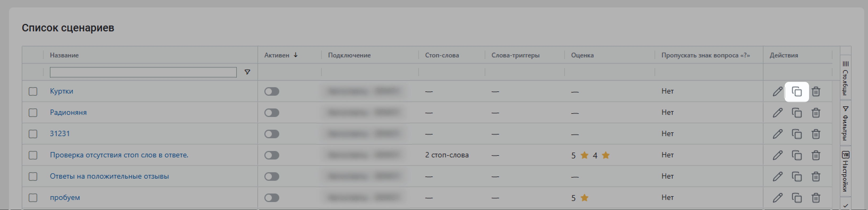868x210 pixels.
Task: Delete the 31231 scenario with trash icon
Action: click(816, 134)
